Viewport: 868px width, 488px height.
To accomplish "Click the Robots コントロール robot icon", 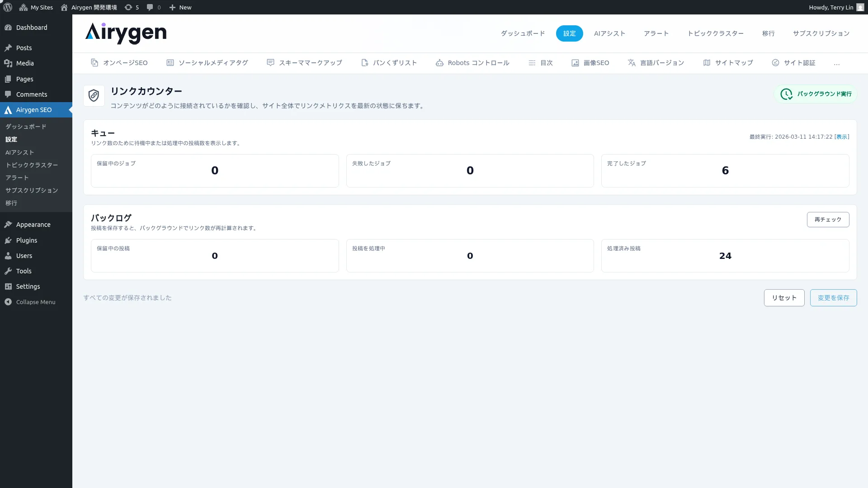I will tap(439, 63).
